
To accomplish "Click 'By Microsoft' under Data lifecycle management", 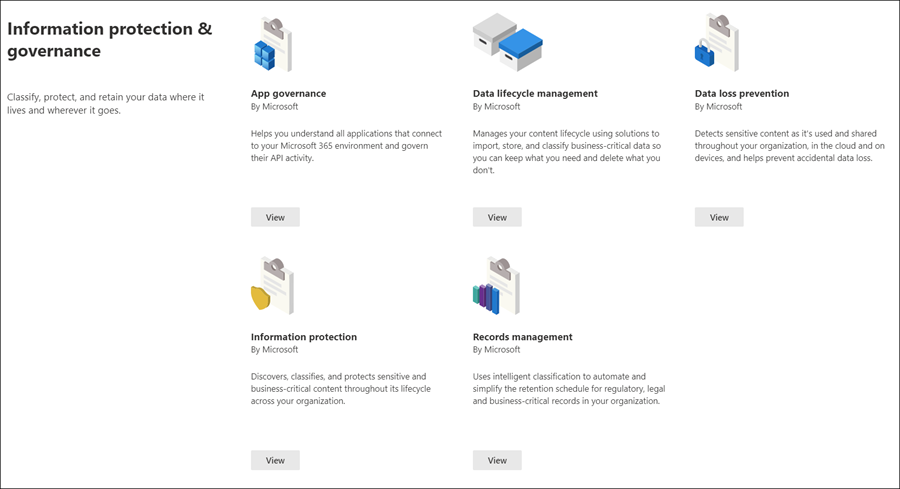I will [496, 107].
